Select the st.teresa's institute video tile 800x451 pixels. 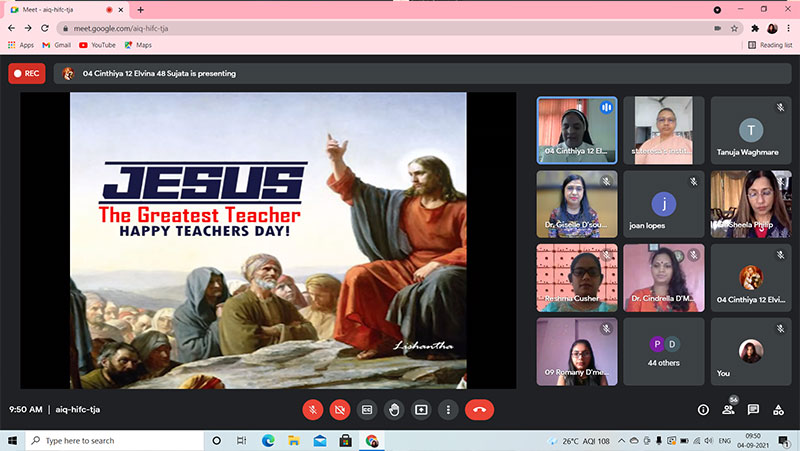[663, 130]
